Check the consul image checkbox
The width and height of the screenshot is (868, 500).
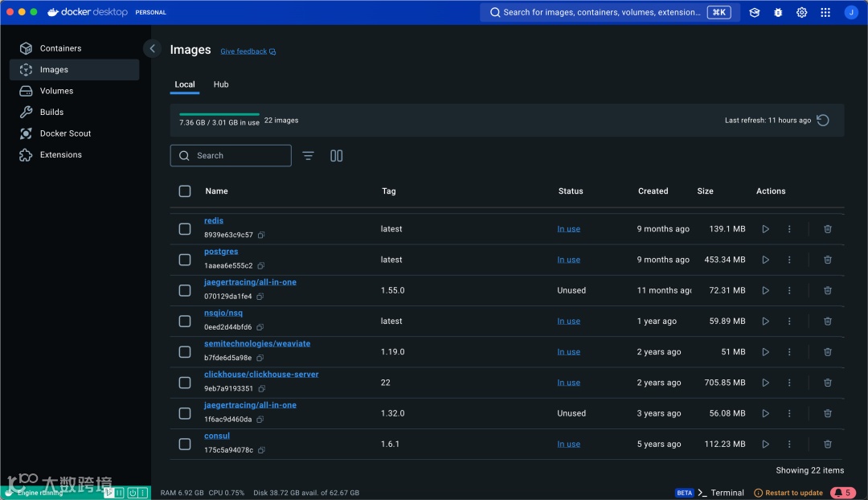pyautogui.click(x=185, y=444)
